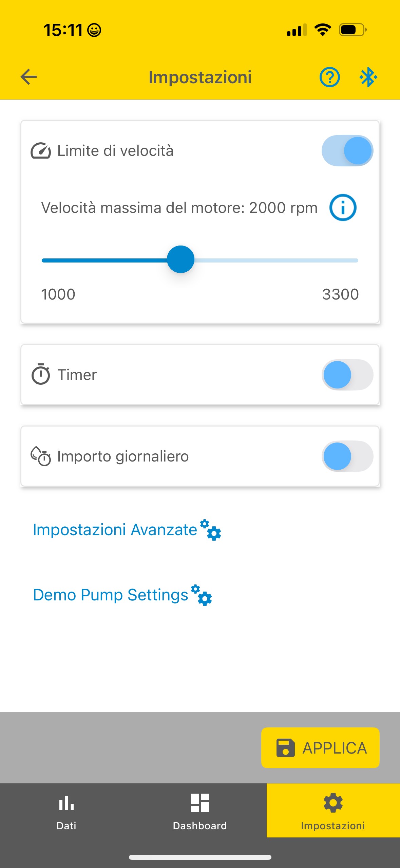Turn on Importo giornaliero switch

tap(347, 456)
